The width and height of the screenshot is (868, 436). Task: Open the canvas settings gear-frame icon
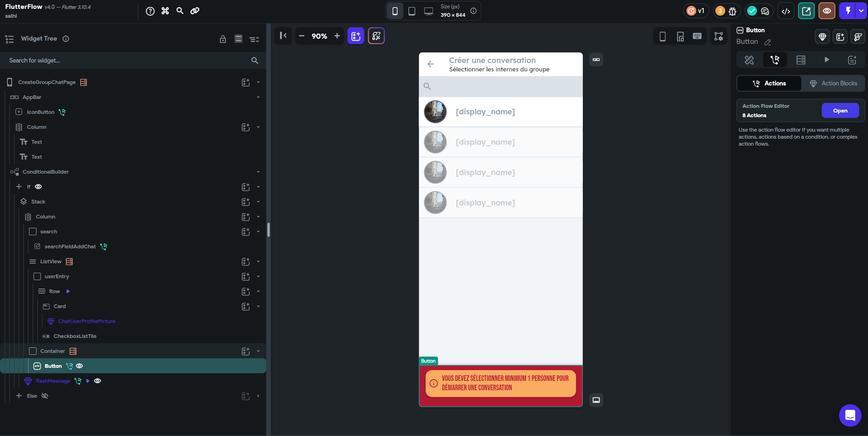[x=719, y=36]
